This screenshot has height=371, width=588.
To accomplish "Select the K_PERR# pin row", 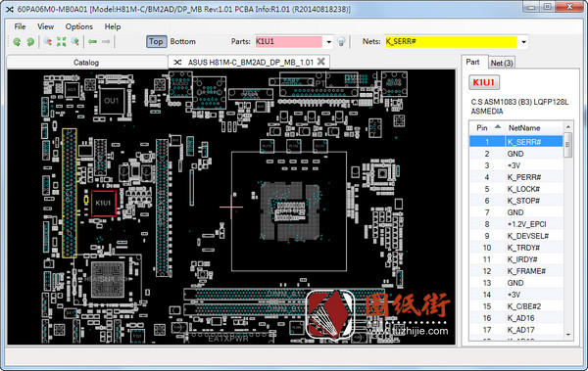I will pos(516,177).
